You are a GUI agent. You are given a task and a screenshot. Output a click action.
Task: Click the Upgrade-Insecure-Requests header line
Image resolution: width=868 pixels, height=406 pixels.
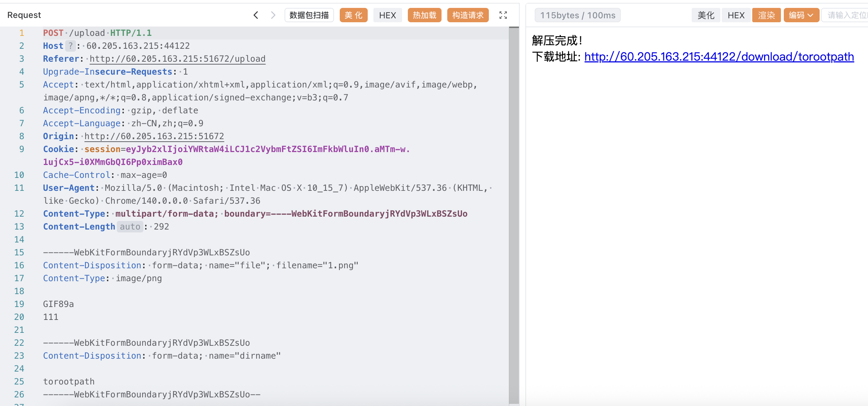click(115, 72)
